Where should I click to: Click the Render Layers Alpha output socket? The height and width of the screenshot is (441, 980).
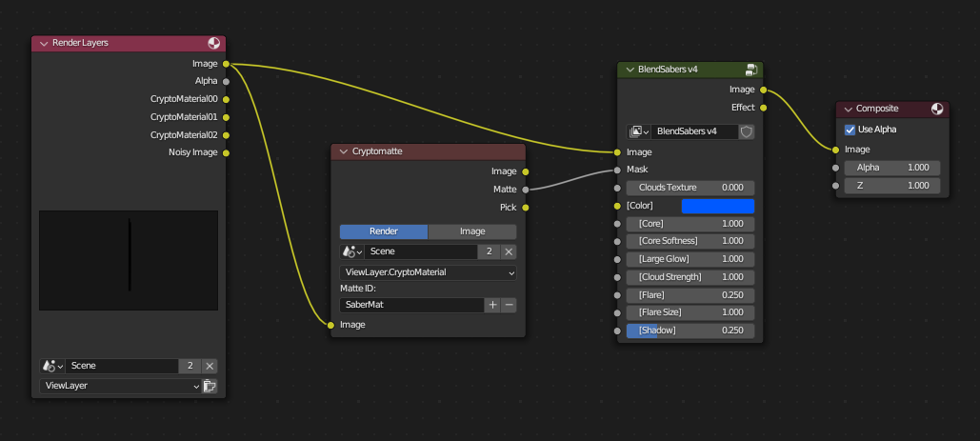226,81
